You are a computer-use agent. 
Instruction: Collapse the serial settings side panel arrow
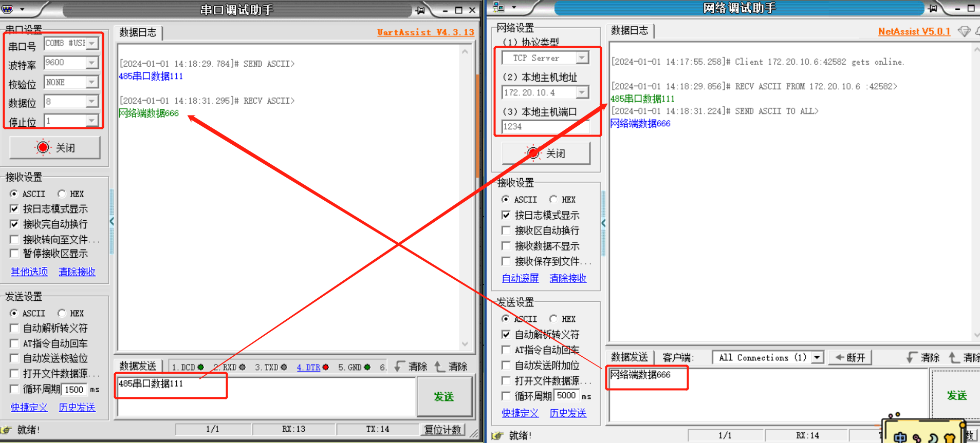(112, 222)
